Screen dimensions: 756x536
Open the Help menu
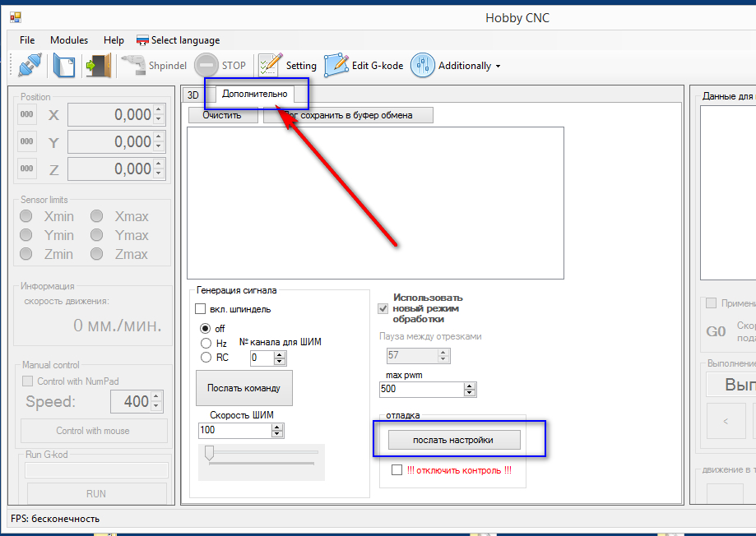tap(114, 40)
